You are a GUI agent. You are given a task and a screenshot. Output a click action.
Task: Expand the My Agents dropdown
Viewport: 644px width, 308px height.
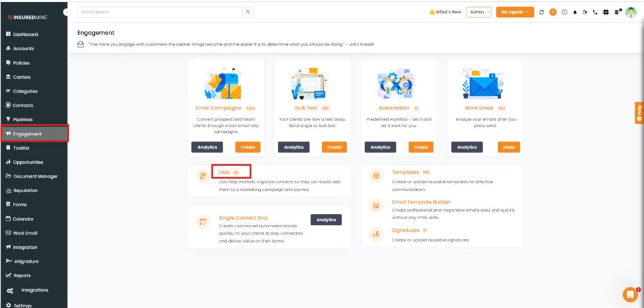coord(514,12)
